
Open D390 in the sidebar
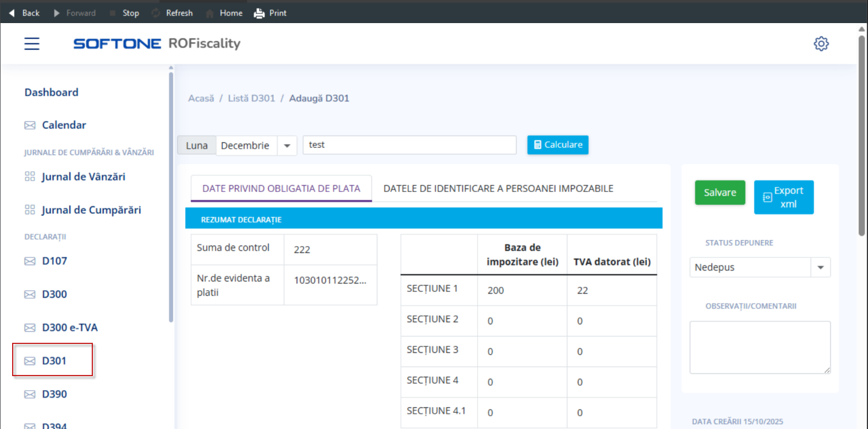click(54, 394)
